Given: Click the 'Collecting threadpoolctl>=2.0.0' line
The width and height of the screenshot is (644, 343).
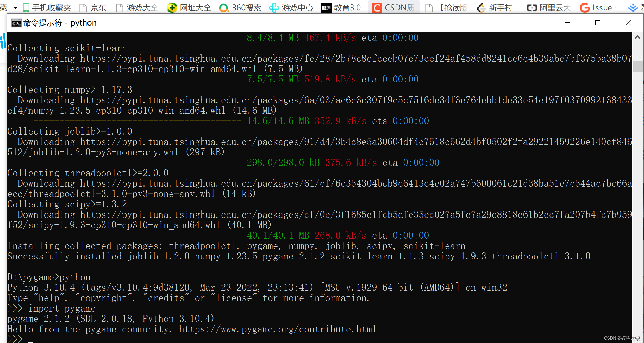Looking at the screenshot, I should (88, 173).
